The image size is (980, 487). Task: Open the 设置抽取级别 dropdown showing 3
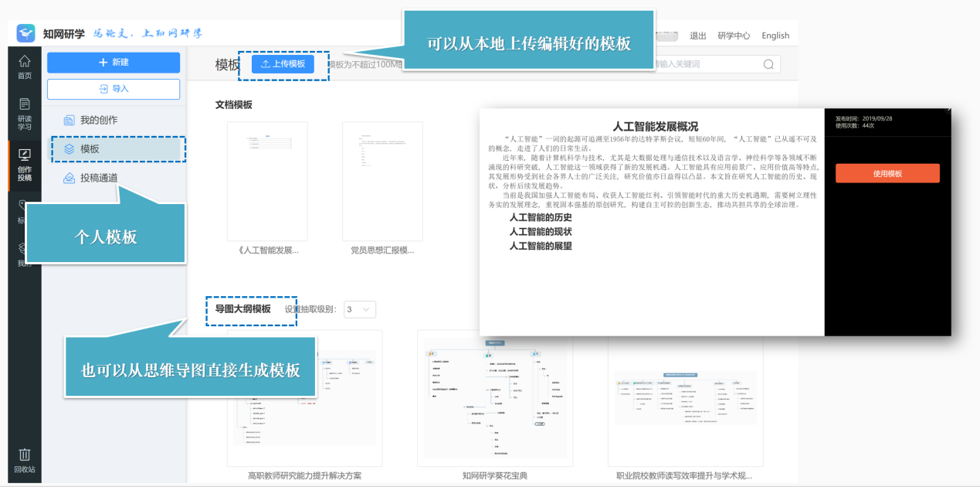coord(360,309)
